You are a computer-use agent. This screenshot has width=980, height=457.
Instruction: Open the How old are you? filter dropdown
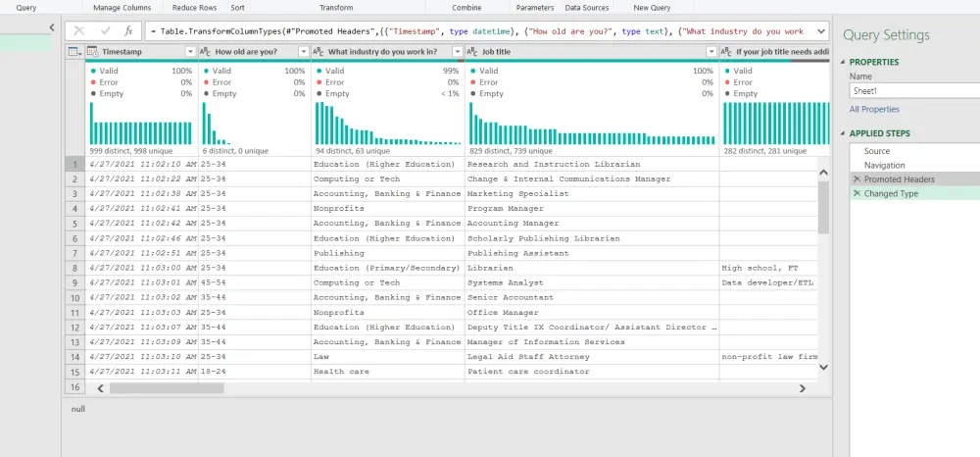pyautogui.click(x=304, y=51)
